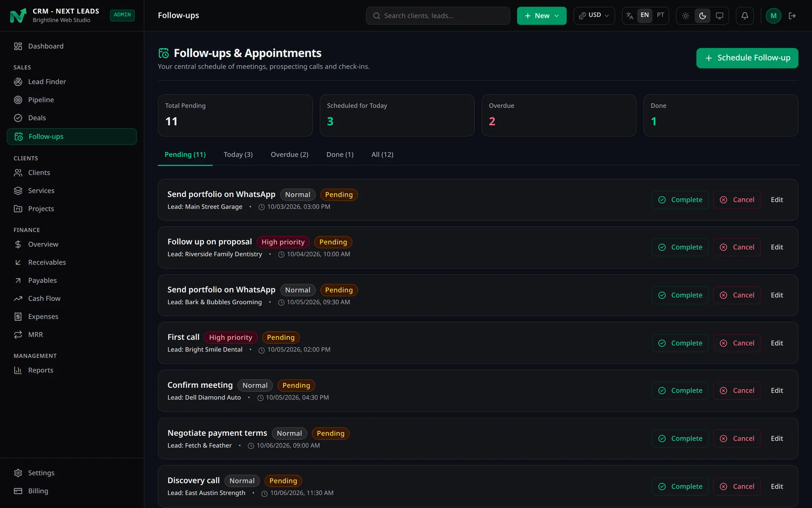Expand the New dropdown button
812x508 pixels.
542,15
